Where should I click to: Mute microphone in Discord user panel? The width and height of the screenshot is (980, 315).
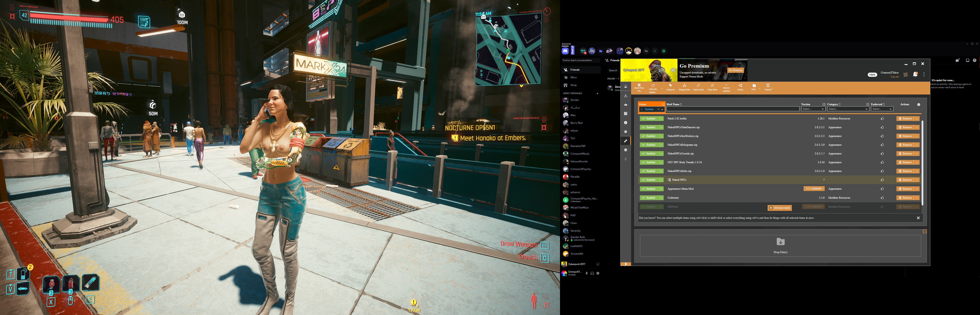587,273
